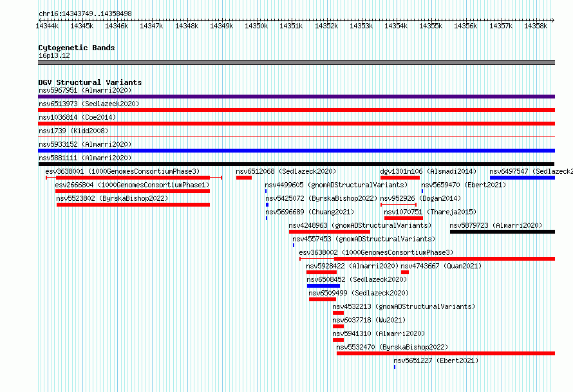
Task: Click the blue nsv5933152 variant bar
Action: point(296,151)
